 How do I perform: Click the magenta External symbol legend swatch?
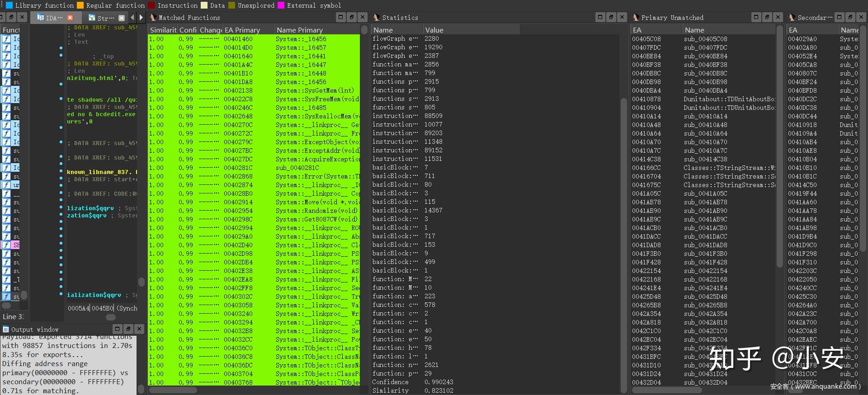[281, 5]
